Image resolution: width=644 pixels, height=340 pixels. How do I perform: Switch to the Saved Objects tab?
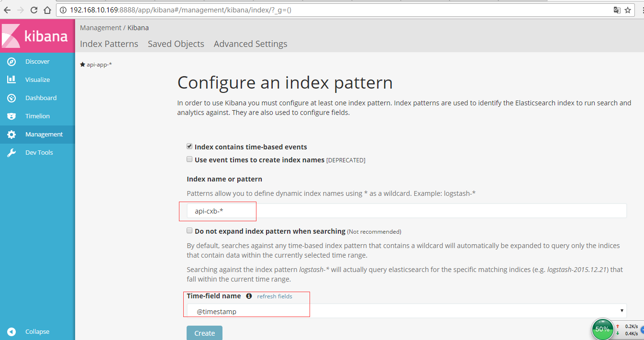176,44
